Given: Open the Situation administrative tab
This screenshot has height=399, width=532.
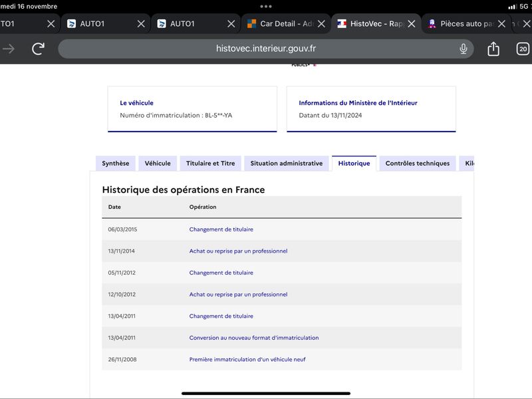Looking at the screenshot, I should (287, 163).
